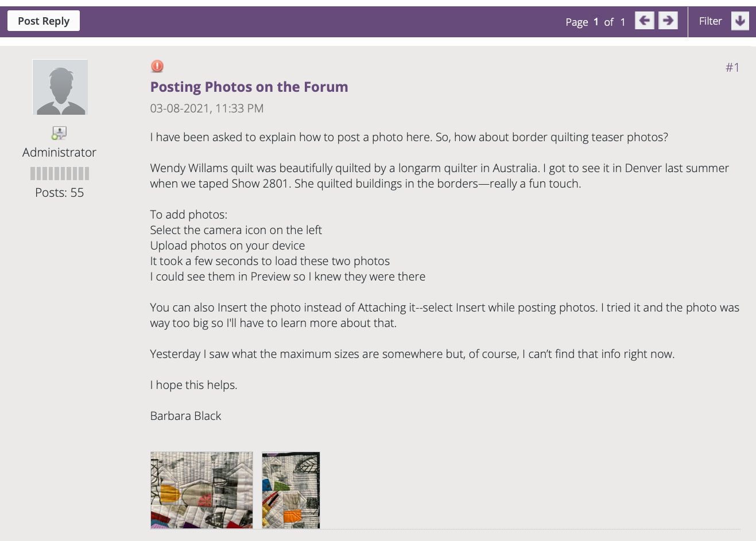Click the total pages number after 'of'
This screenshot has width=756, height=541.
[622, 22]
